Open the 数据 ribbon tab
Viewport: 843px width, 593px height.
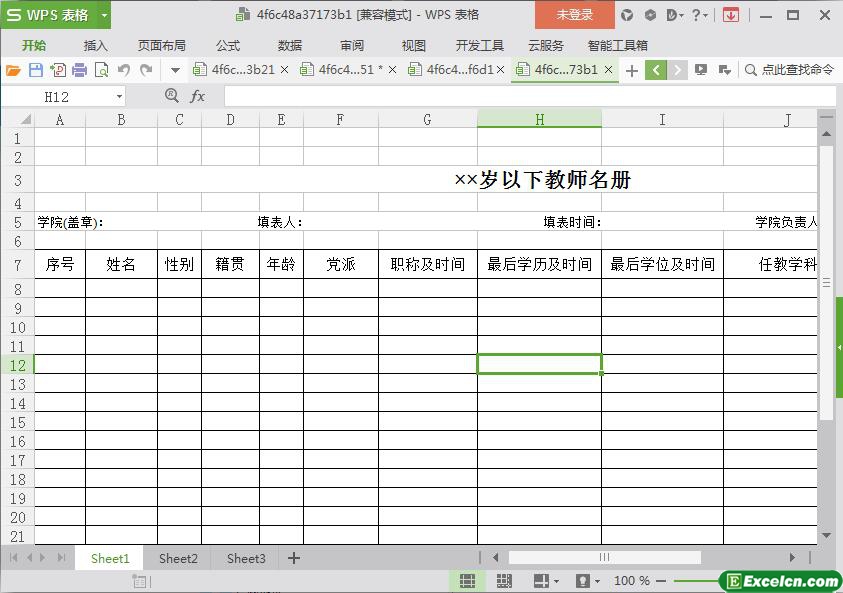coord(290,46)
